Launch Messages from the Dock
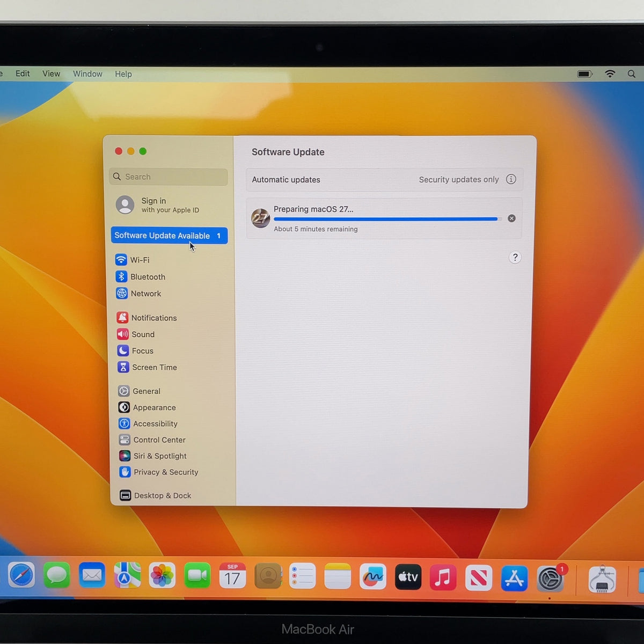 [x=57, y=576]
